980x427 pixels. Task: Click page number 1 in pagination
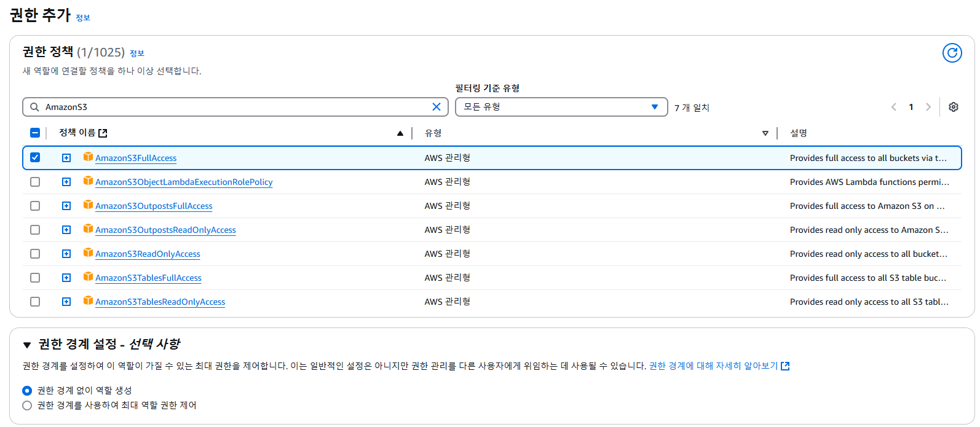point(911,107)
